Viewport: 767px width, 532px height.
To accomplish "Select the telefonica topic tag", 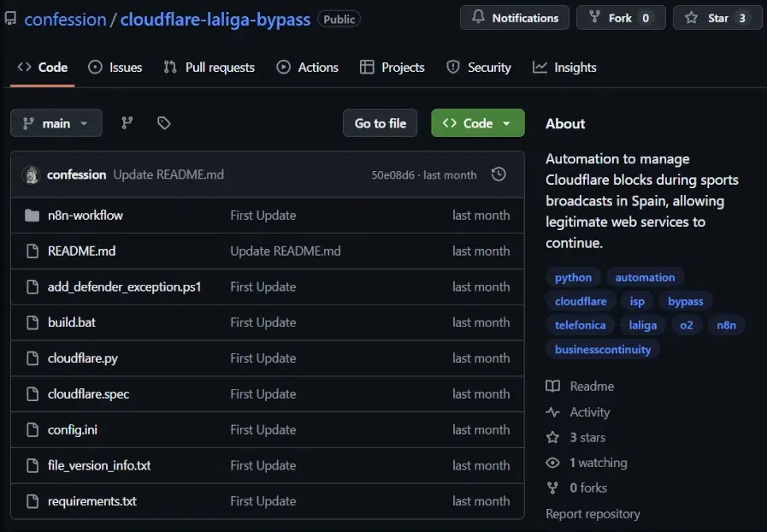I will click(580, 326).
